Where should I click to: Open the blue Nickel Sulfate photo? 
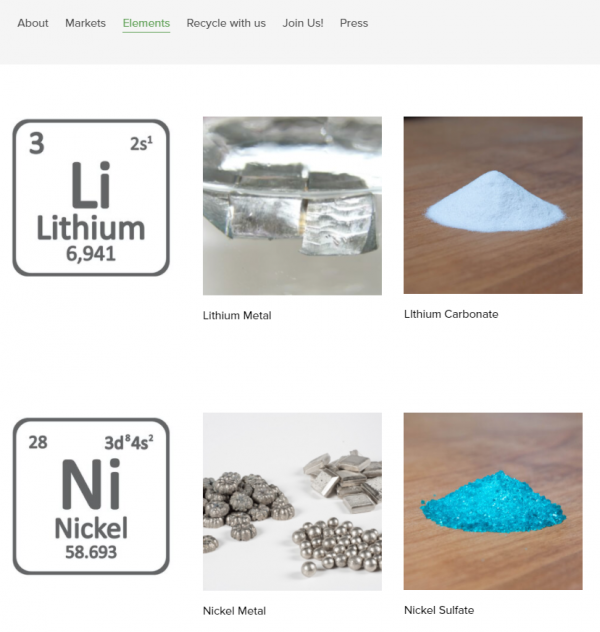pos(493,501)
